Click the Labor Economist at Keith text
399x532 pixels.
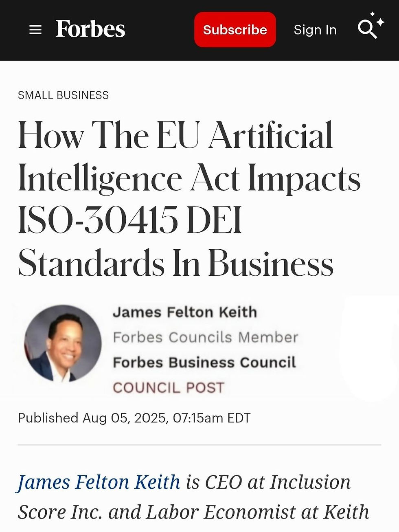coord(257,512)
